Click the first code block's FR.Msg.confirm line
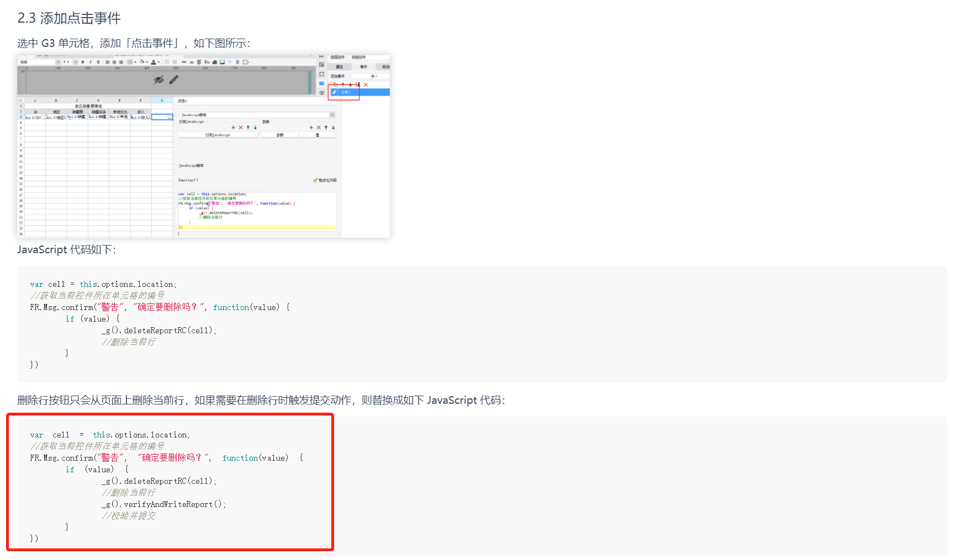The image size is (958, 560). [x=160, y=307]
